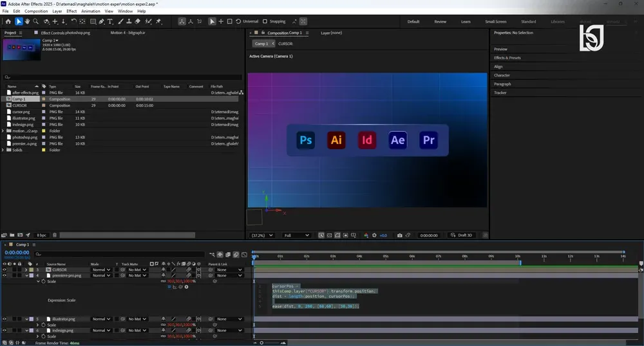
Task: Open composition mini-flowchart icon in timeline
Action: (212, 255)
